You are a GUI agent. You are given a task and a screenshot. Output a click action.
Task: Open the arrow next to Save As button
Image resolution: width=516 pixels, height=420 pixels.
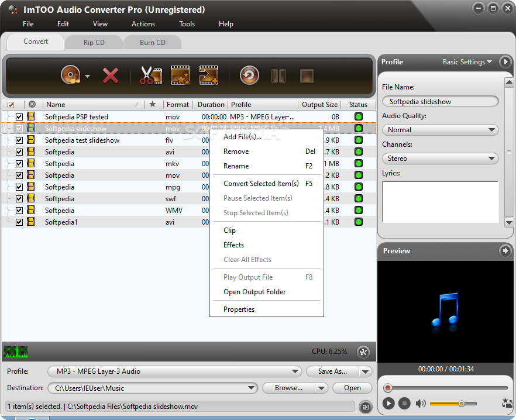(x=365, y=371)
